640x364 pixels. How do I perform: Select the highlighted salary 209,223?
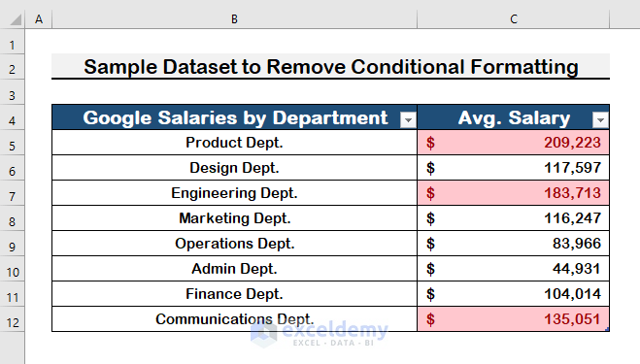click(x=514, y=143)
